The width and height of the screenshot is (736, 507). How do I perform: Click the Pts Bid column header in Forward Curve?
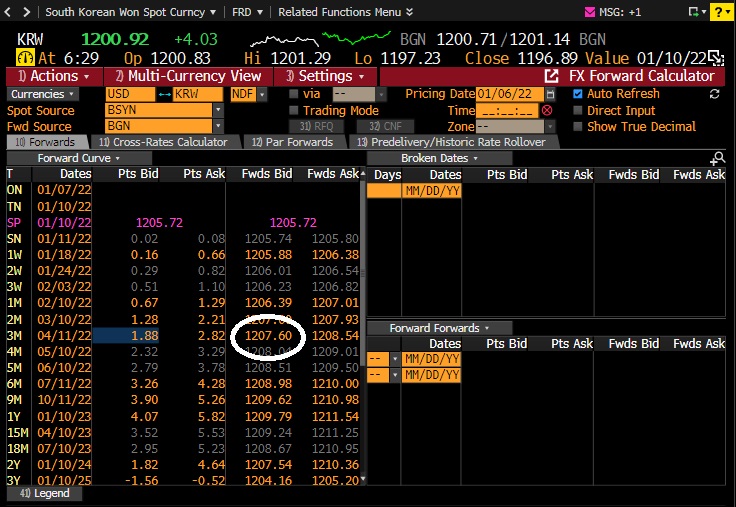coord(138,174)
